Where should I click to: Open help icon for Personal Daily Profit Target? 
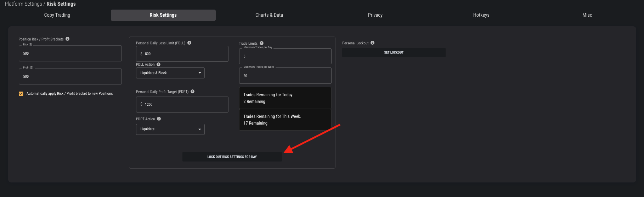pos(192,92)
